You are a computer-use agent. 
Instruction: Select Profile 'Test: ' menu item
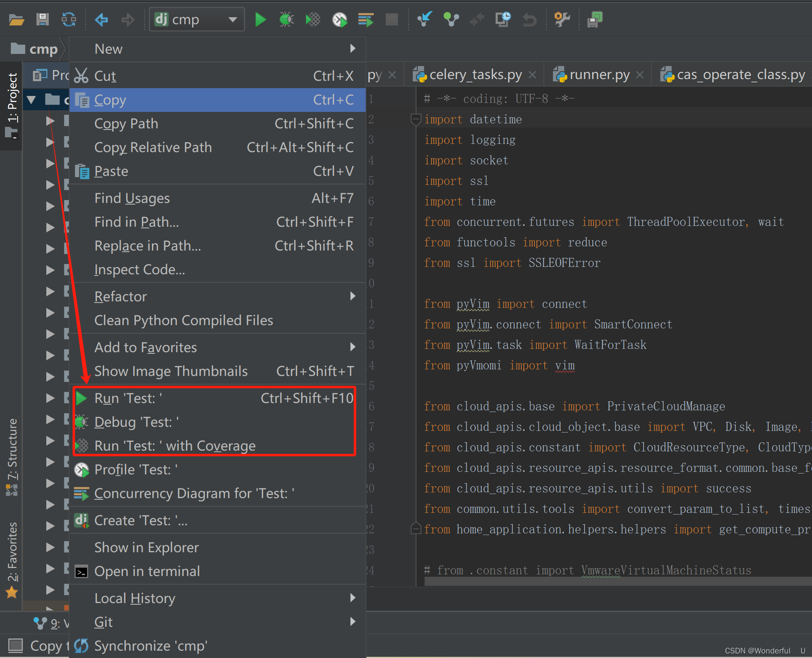coord(218,470)
